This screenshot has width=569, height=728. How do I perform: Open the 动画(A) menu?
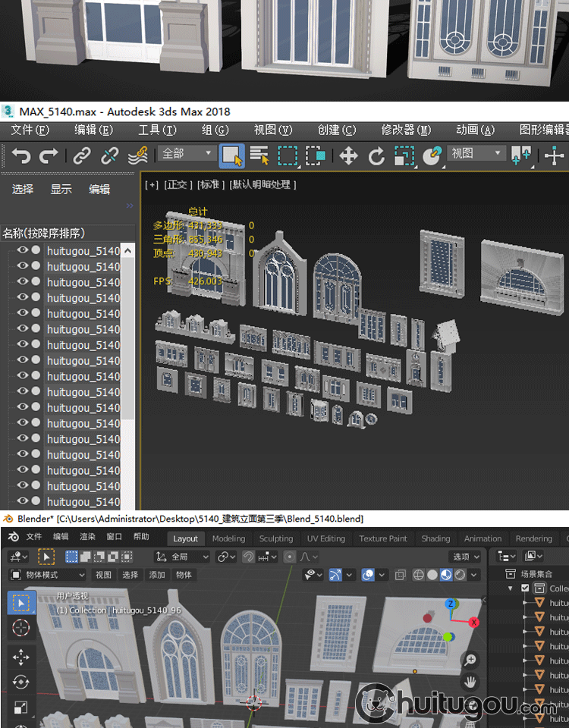click(475, 130)
